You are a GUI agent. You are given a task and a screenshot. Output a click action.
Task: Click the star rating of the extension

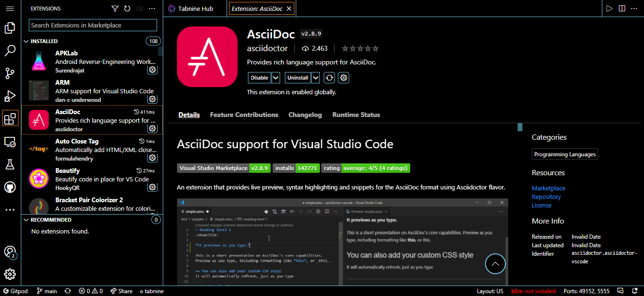[x=360, y=48]
